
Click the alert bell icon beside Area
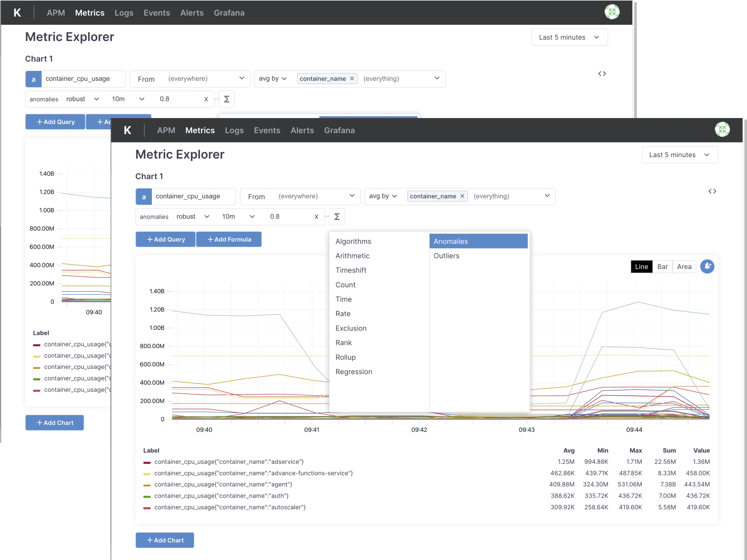coord(707,266)
